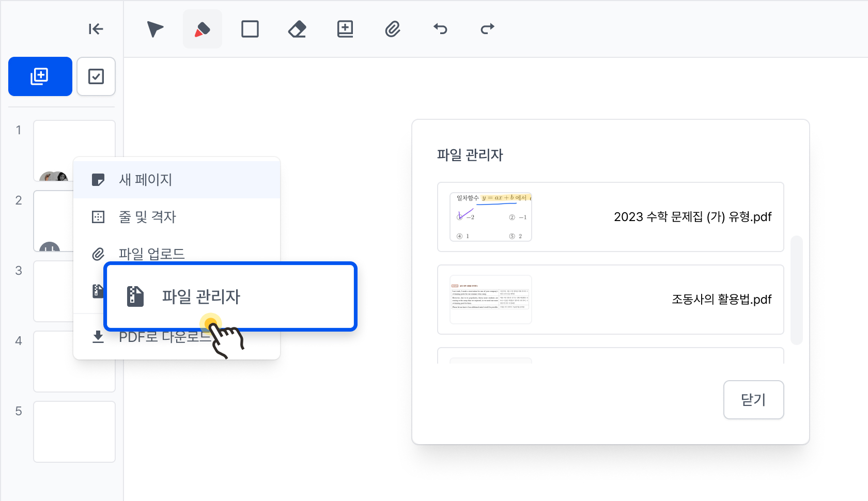Choose the rectangle shape tool
Viewport: 868px width, 501px height.
pos(250,29)
